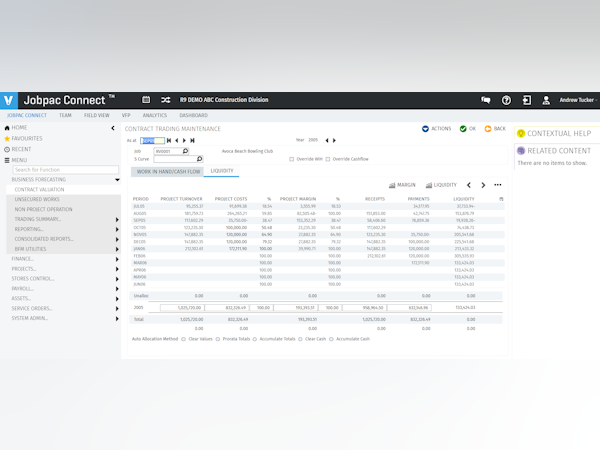The image size is (600, 450).
Task: Click the S Curve lookup magnifier
Action: [199, 159]
